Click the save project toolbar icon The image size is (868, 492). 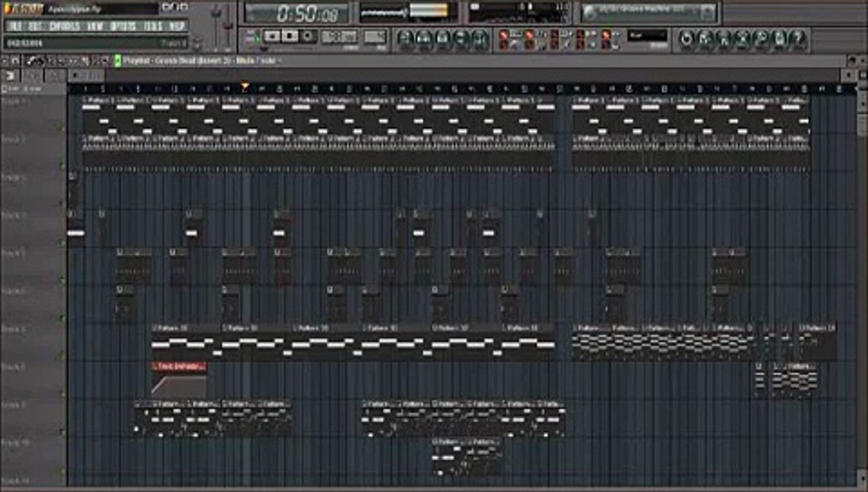pos(705,40)
